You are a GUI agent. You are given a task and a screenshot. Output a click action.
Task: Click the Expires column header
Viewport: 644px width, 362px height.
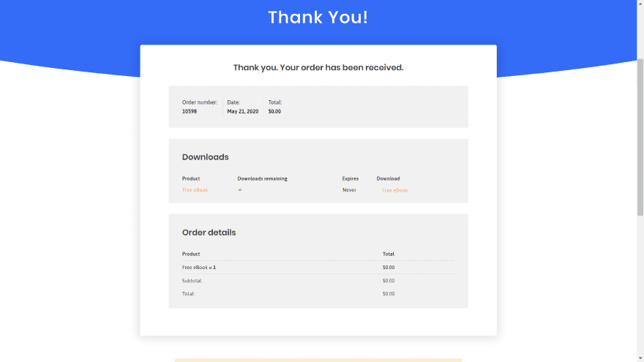[351, 178]
